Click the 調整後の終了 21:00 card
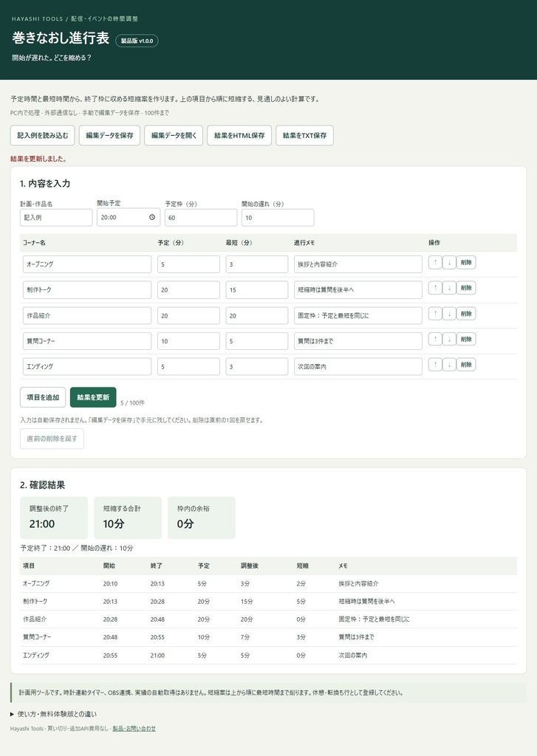This screenshot has height=756, width=537. click(54, 518)
